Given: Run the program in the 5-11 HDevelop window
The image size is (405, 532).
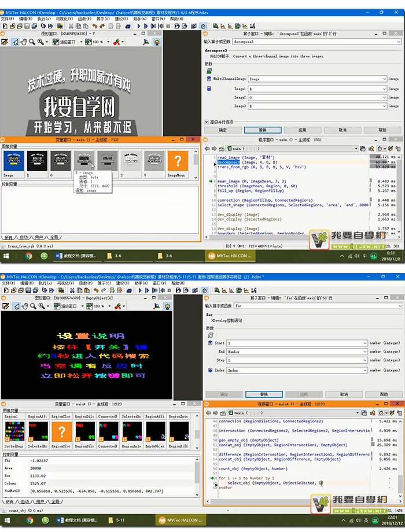Looking at the screenshot, I should pyautogui.click(x=140, y=290).
